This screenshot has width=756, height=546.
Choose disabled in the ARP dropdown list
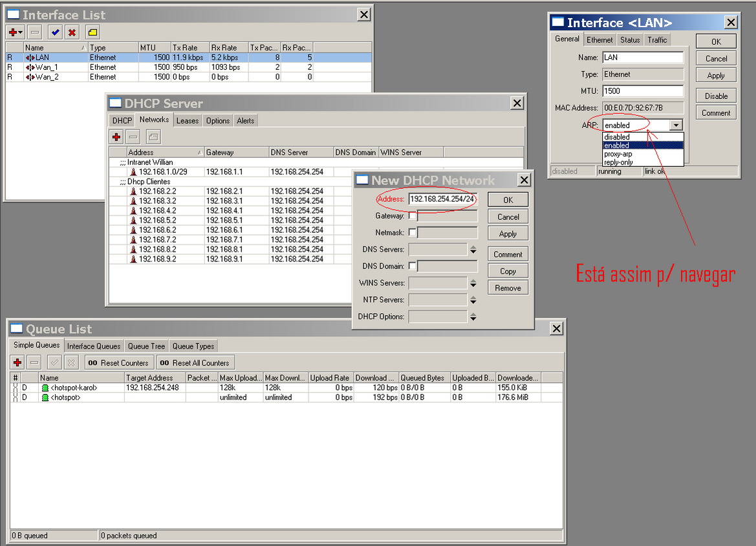coord(643,137)
